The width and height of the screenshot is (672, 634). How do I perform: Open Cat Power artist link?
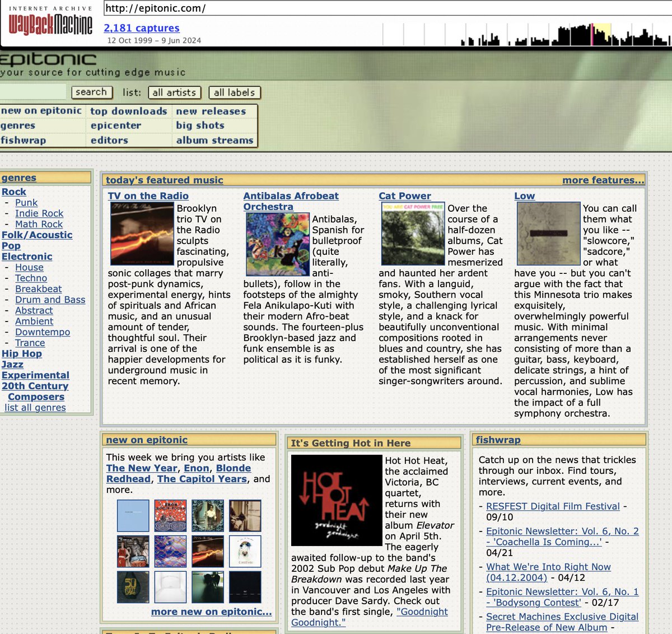pos(405,196)
